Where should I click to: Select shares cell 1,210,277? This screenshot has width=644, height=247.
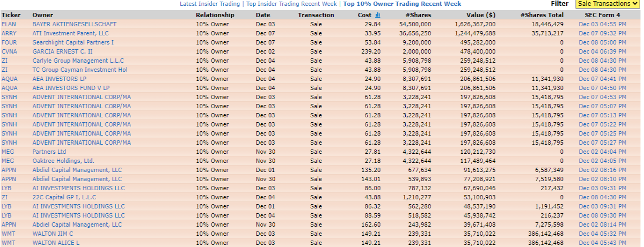pos(417,197)
